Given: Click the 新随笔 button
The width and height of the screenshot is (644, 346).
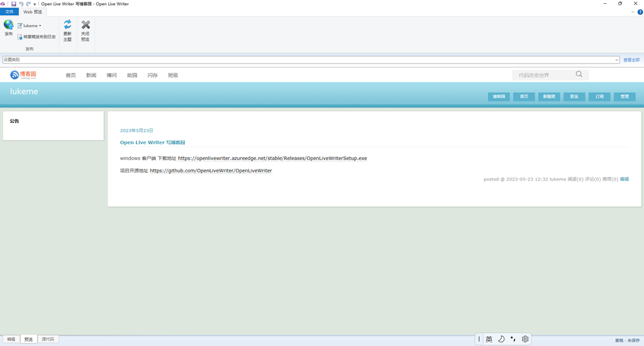Looking at the screenshot, I should 549,97.
